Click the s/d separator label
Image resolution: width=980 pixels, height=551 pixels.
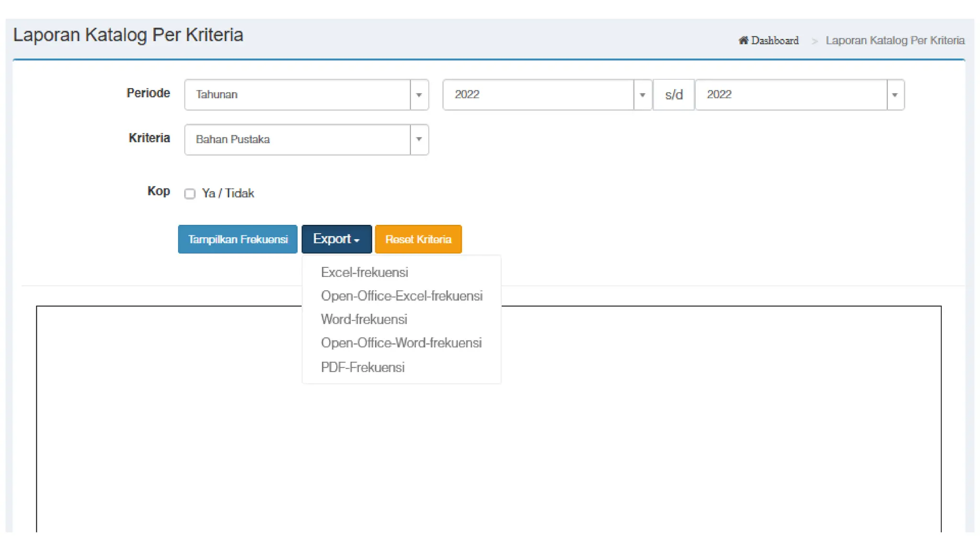click(674, 95)
